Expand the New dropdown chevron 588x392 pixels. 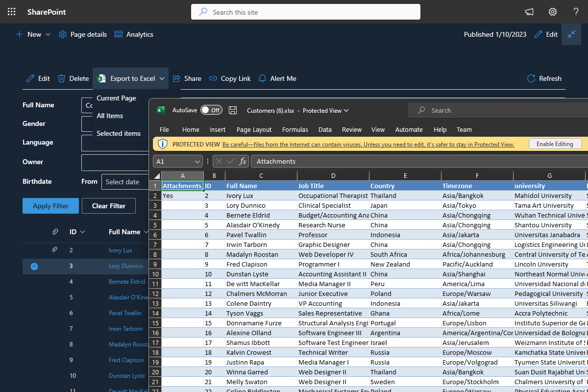coord(48,34)
